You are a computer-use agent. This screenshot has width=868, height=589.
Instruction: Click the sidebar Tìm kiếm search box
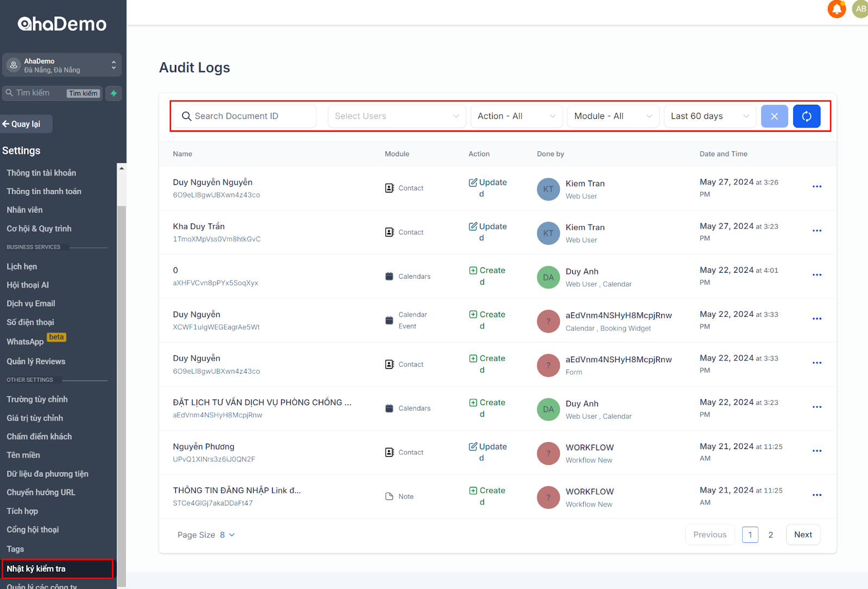click(52, 93)
